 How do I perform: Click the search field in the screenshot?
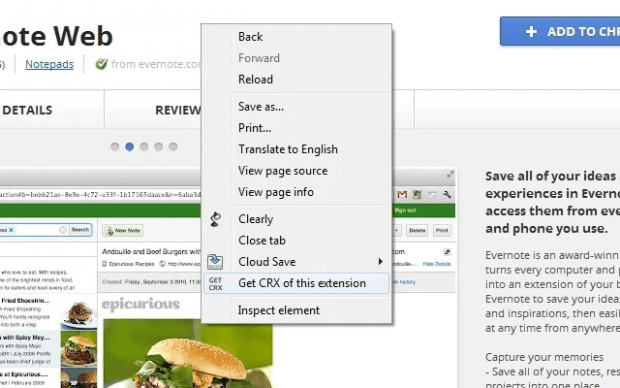(34, 230)
